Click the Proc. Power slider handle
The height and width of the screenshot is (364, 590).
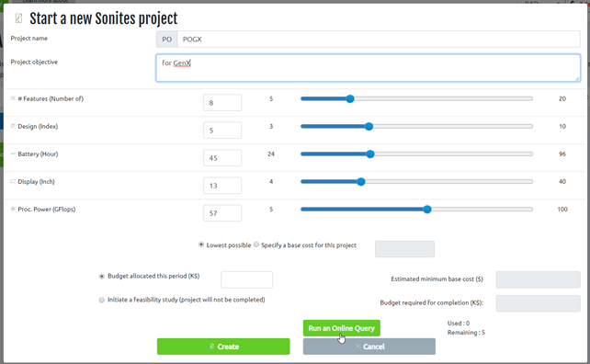point(427,210)
